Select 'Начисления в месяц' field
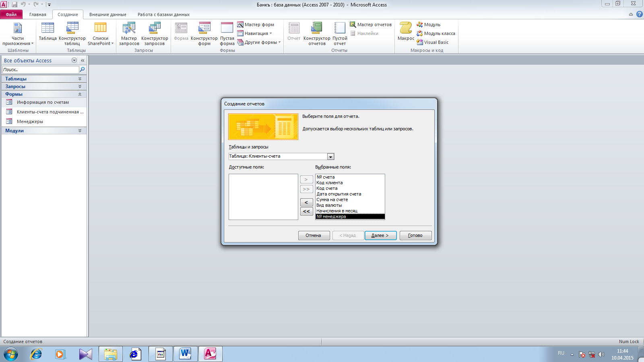The width and height of the screenshot is (644, 362). click(350, 211)
